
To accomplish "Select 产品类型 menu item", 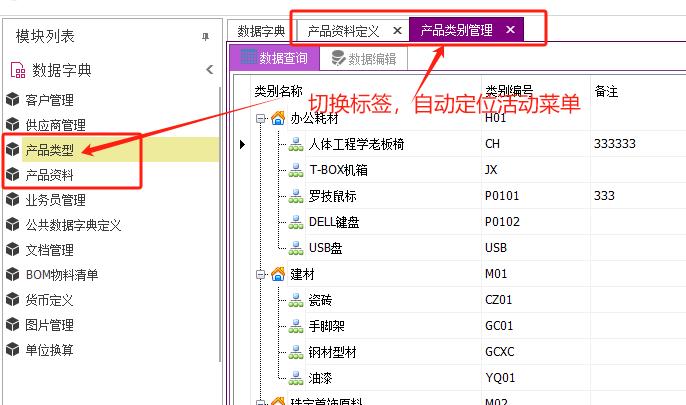I will (x=49, y=150).
